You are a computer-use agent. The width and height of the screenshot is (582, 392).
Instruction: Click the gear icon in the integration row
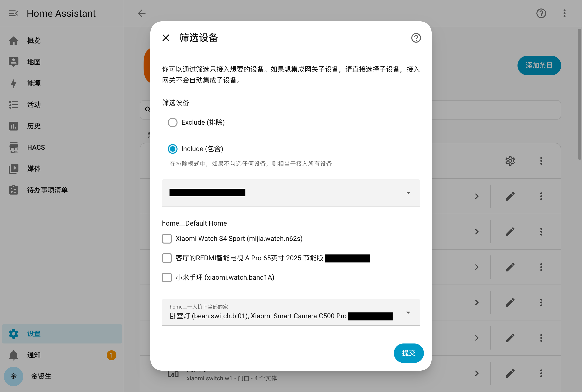pyautogui.click(x=510, y=161)
